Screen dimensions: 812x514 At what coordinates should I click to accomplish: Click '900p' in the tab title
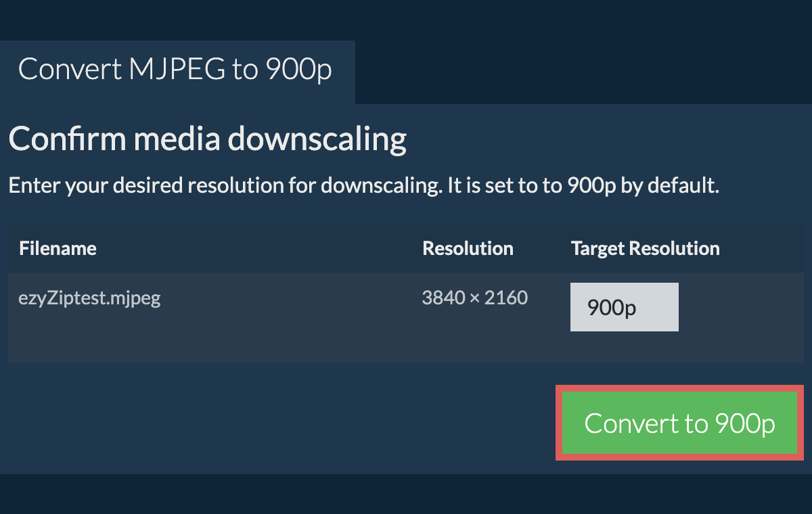point(298,70)
